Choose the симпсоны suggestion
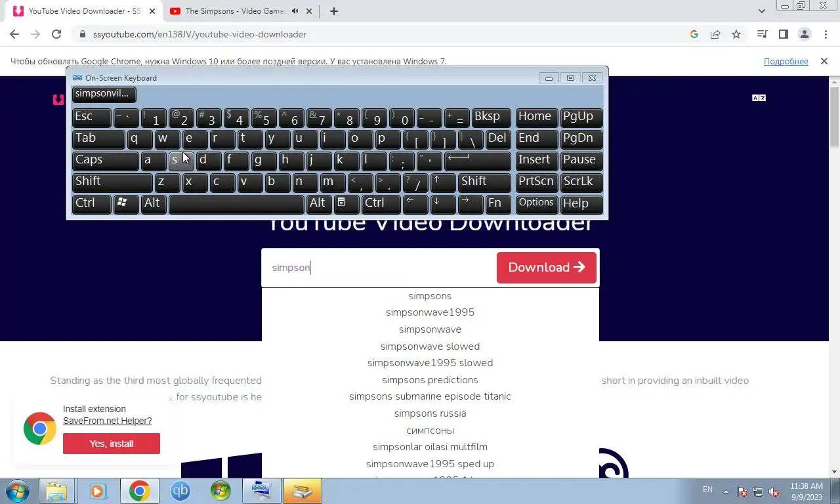Viewport: 840px width, 504px height. tap(430, 430)
